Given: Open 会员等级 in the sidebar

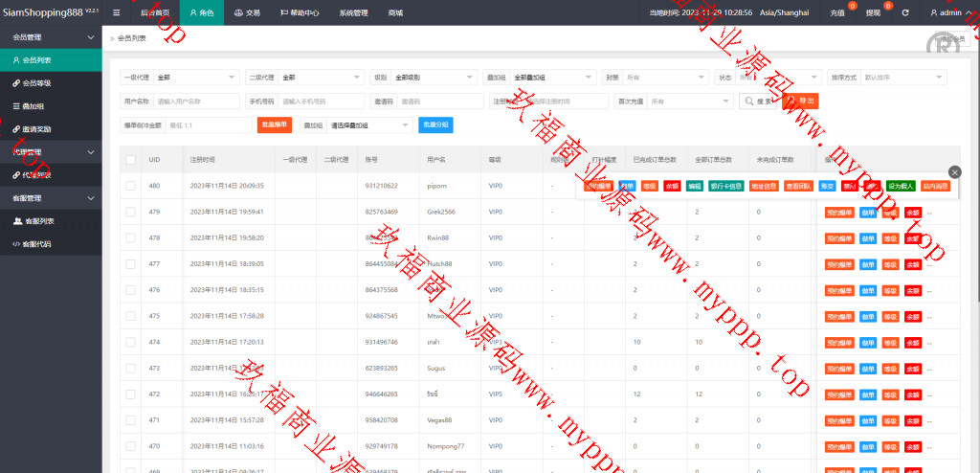Looking at the screenshot, I should coord(37,83).
